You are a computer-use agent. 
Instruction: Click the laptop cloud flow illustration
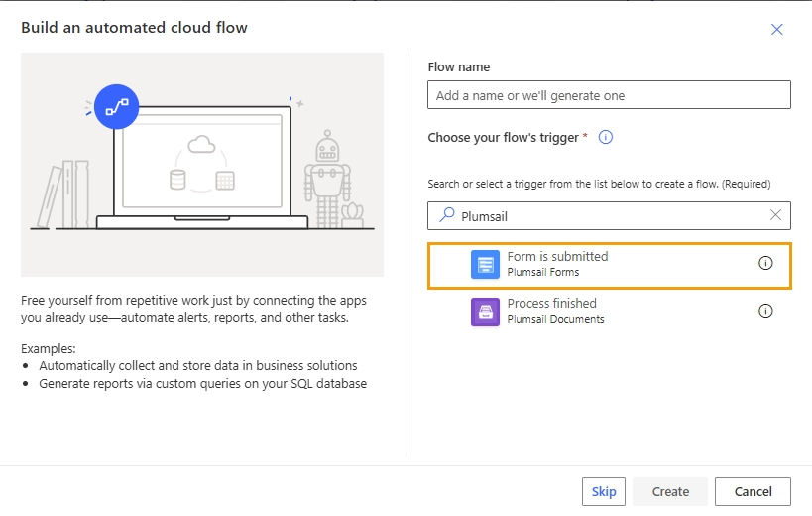[202, 165]
